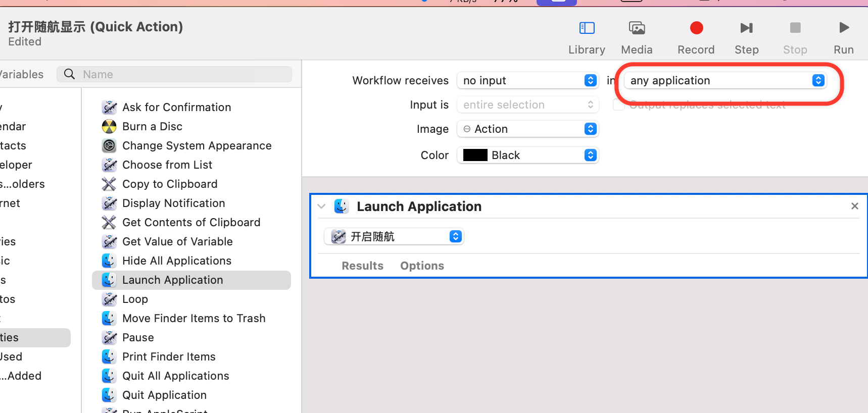Open the Image Action dropdown
This screenshot has width=868, height=413.
coord(527,129)
